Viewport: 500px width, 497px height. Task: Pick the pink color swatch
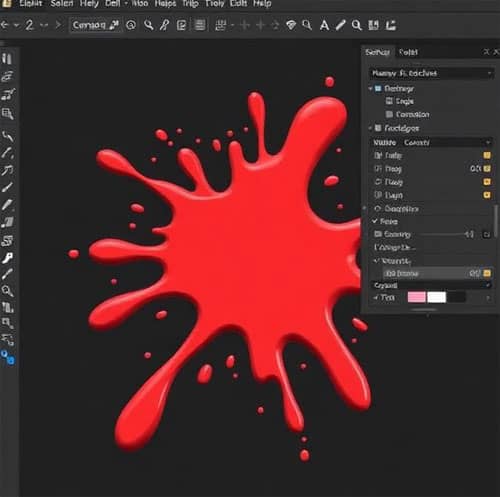416,297
